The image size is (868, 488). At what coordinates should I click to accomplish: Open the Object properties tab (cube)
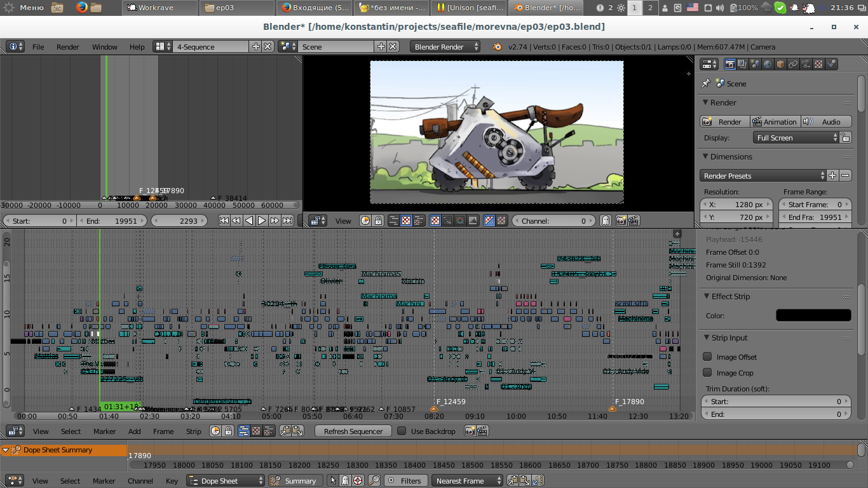(780, 64)
